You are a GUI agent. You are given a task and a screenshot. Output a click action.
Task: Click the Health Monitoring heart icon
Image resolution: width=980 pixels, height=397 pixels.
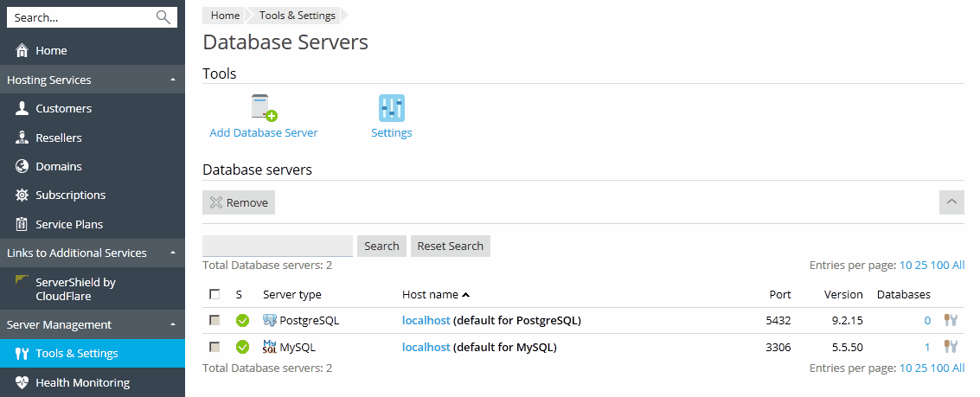tap(22, 382)
